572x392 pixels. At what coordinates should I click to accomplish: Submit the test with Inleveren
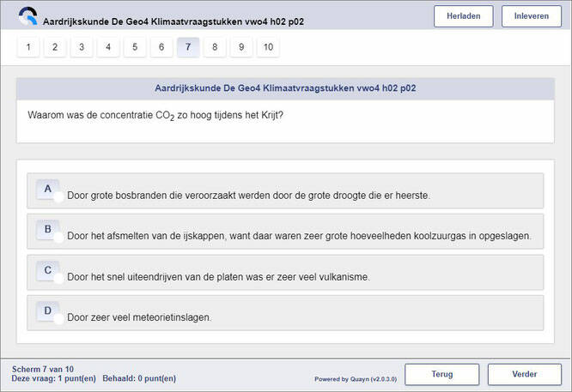point(531,16)
